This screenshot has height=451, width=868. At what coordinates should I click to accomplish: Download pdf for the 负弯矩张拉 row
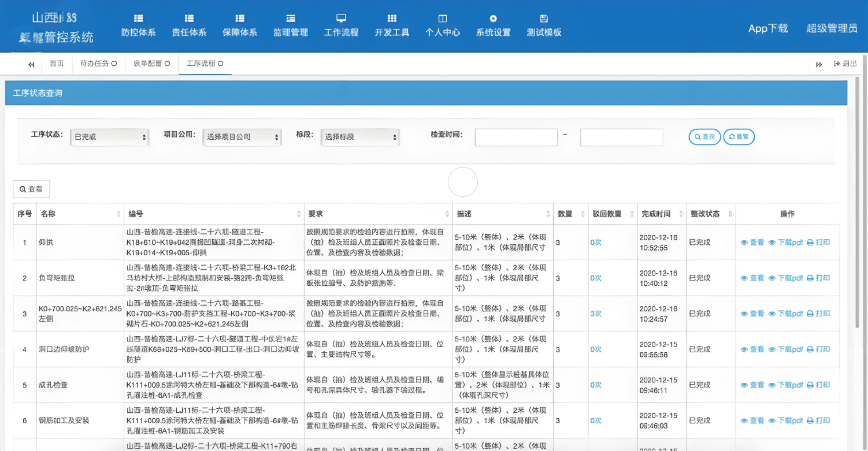[786, 278]
